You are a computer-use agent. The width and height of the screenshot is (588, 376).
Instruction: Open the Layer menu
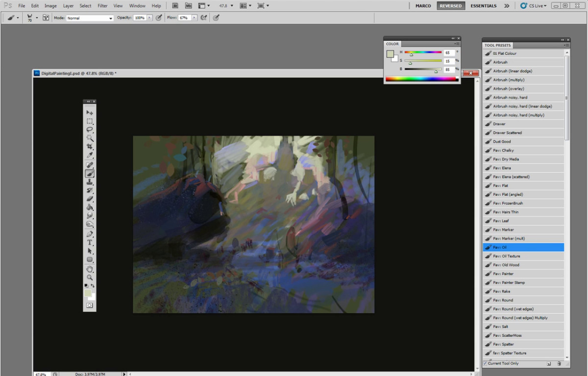[x=68, y=6]
